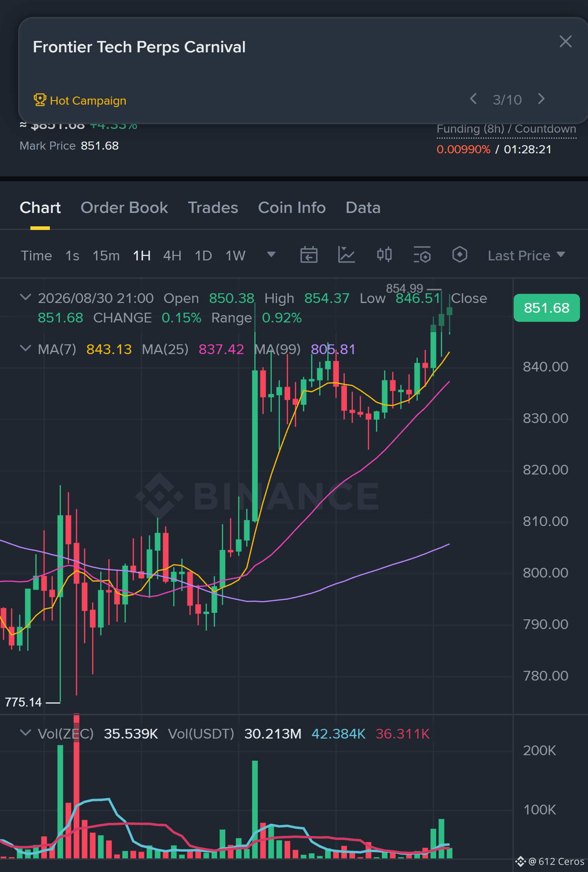Open the candlestick chart type icon
The image size is (588, 872).
[384, 255]
